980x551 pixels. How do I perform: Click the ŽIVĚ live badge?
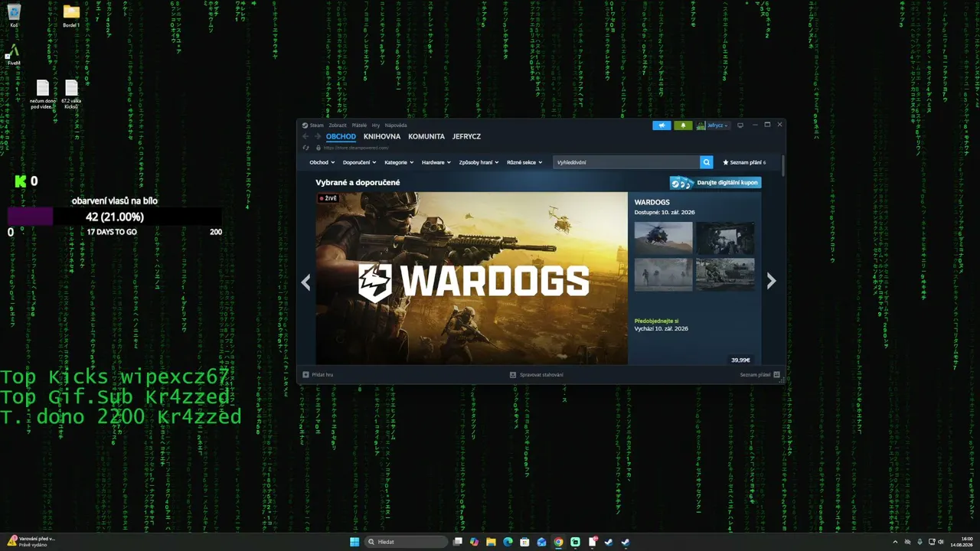[328, 198]
